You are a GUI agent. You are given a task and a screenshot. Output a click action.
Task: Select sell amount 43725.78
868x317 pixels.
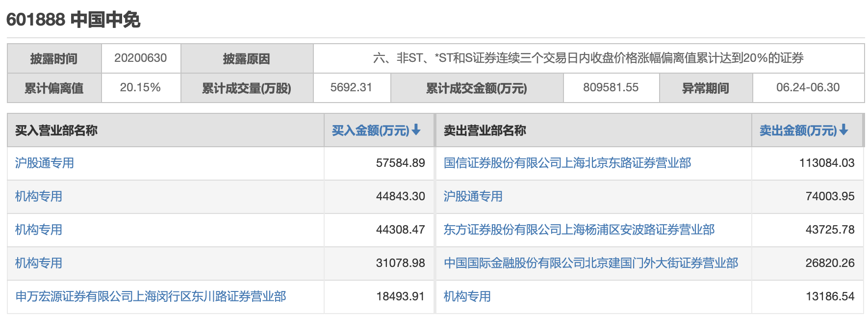830,230
